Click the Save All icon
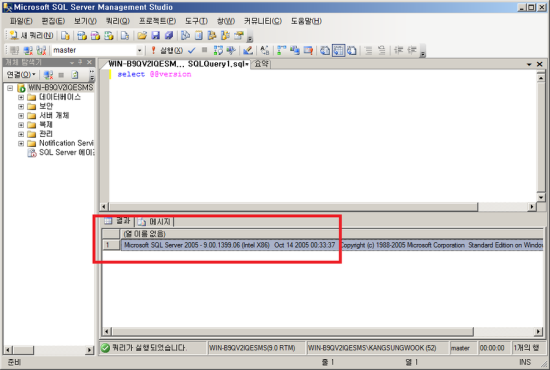The image size is (550, 370). (x=169, y=35)
